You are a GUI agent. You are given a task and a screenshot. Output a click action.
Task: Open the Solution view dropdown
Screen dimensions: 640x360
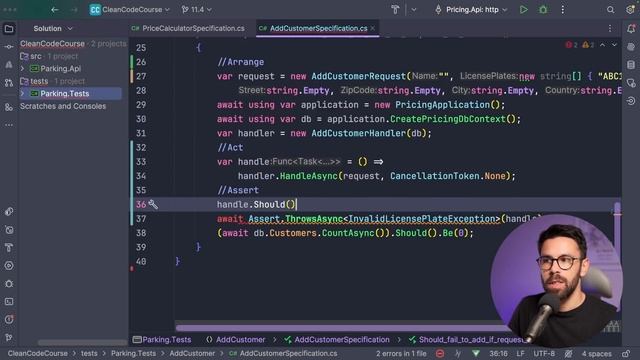pos(53,29)
